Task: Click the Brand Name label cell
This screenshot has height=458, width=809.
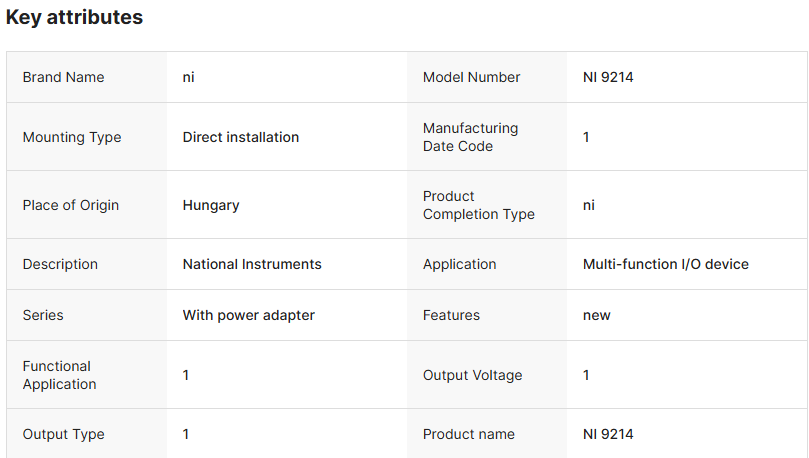Action: click(63, 77)
